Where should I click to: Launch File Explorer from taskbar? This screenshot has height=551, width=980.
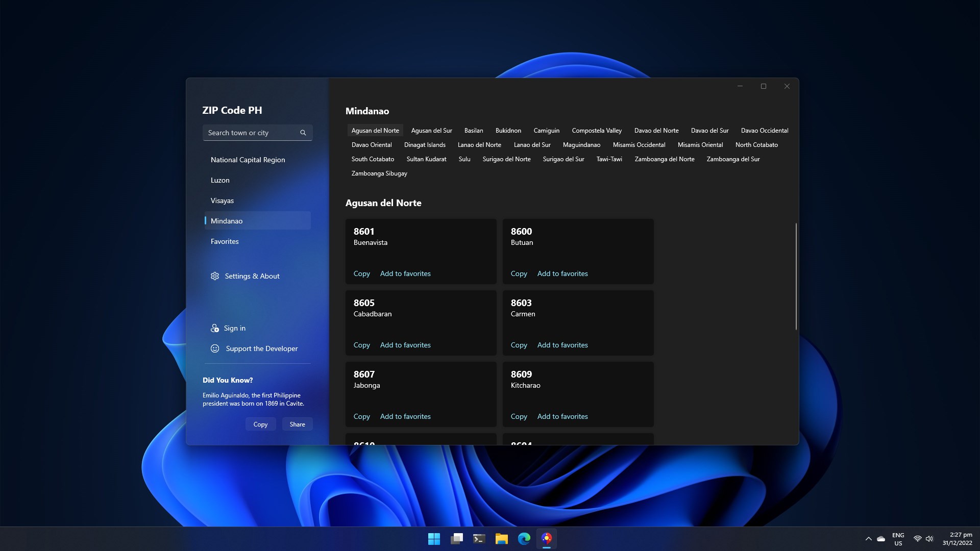point(501,539)
